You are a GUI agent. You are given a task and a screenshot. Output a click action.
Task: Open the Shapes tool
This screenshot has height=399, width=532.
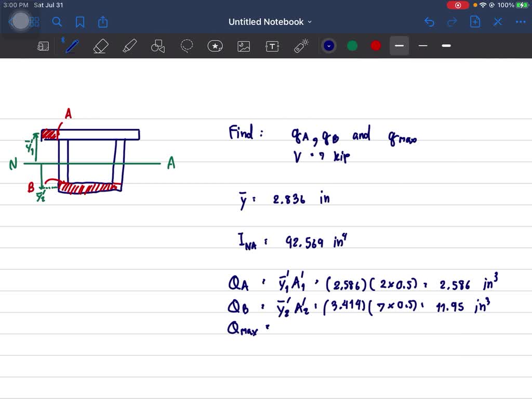click(157, 46)
